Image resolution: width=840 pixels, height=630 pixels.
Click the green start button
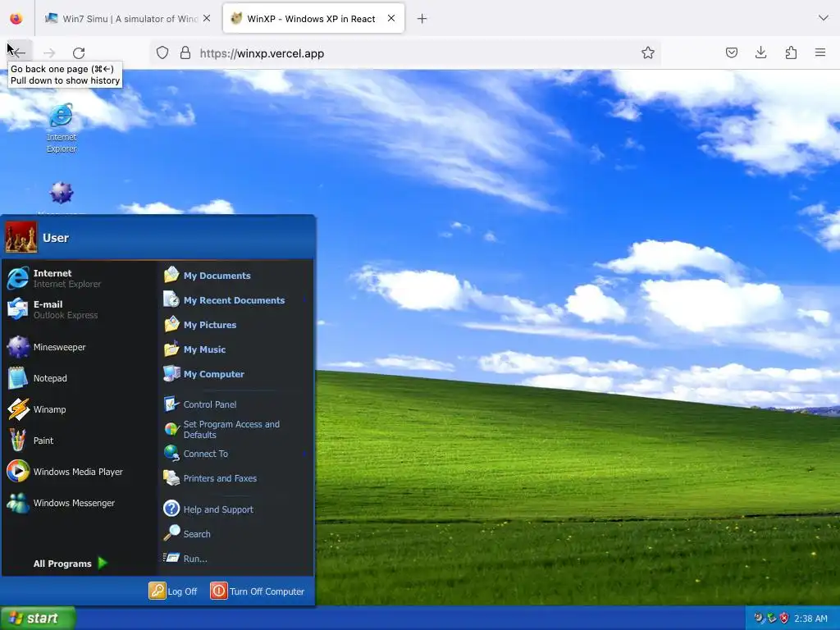click(x=38, y=618)
